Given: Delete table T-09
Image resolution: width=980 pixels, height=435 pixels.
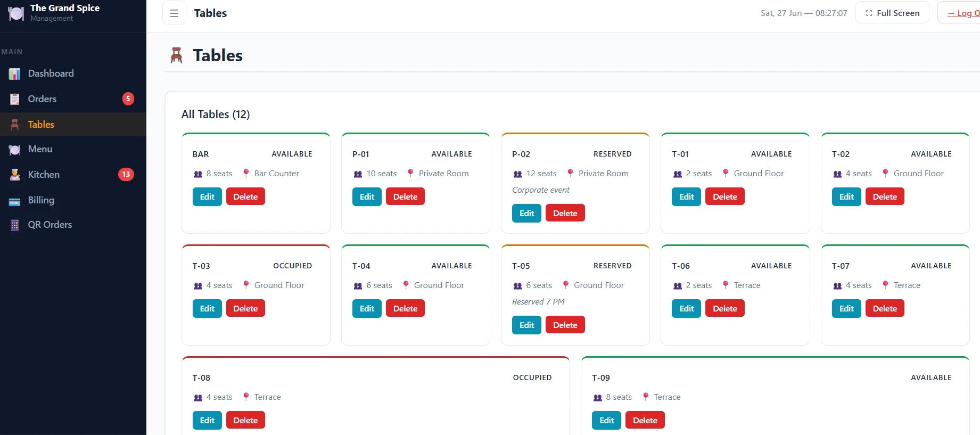Looking at the screenshot, I should pyautogui.click(x=645, y=420).
